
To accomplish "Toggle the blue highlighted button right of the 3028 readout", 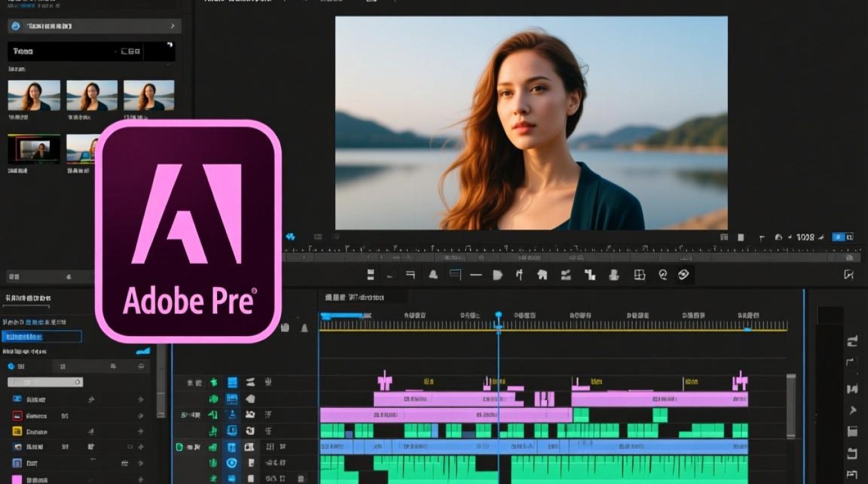I will tap(838, 237).
